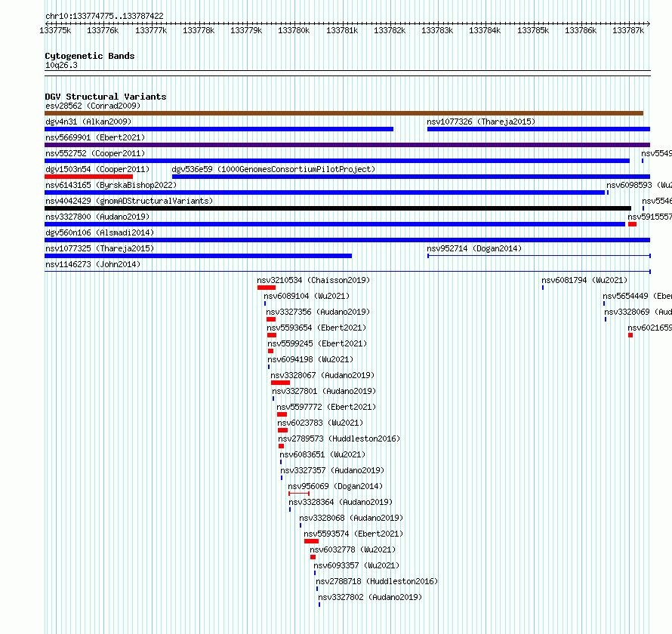Screen dimensions: 672x634
Task: Open nsv6023783 (Wu2021) variant label
Action: [x=320, y=423]
